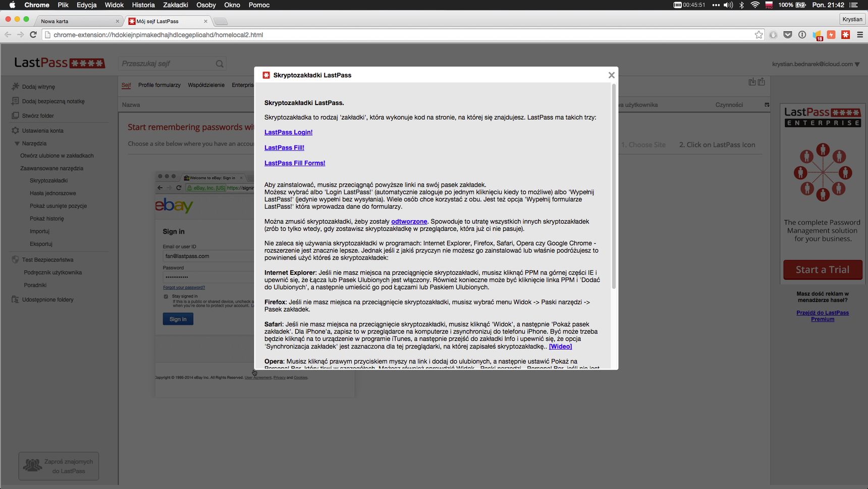The width and height of the screenshot is (868, 489).
Task: Click the LastPass logo
Action: pyautogui.click(x=60, y=63)
